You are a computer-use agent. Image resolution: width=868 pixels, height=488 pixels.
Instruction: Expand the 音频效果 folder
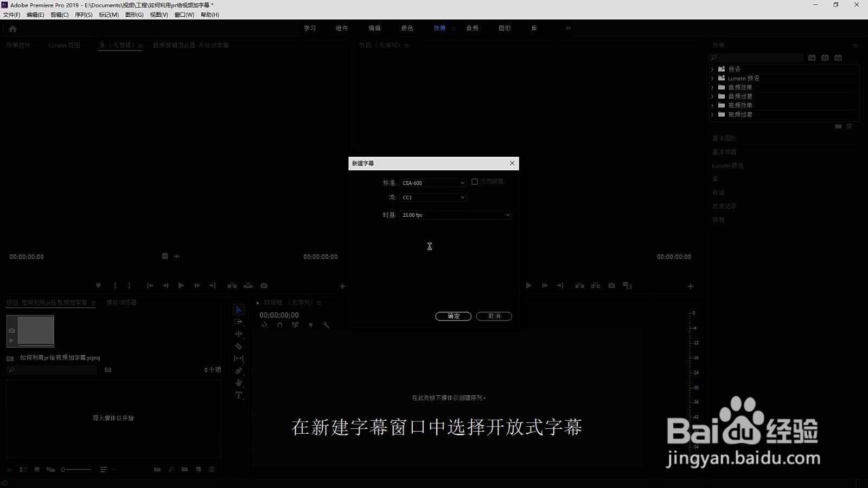pyautogui.click(x=712, y=87)
